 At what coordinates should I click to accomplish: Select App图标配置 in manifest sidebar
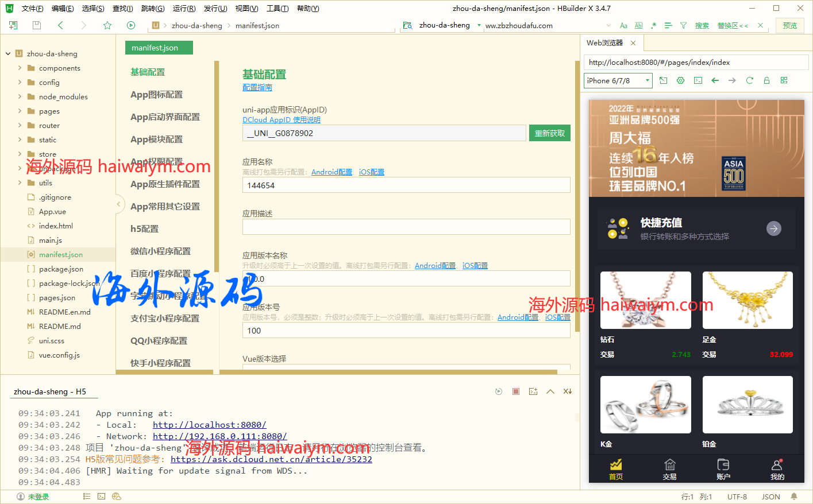[156, 94]
